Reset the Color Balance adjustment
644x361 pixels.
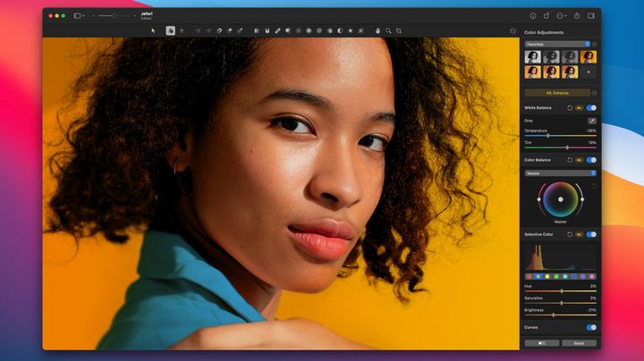(x=570, y=160)
